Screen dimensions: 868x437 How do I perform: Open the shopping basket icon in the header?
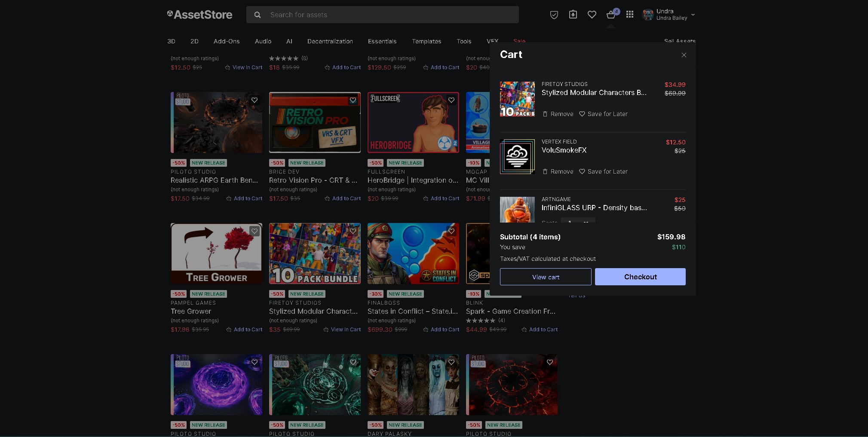click(611, 15)
